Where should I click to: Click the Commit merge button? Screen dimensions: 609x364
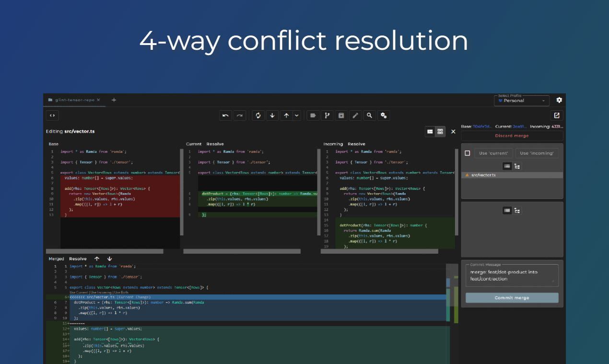click(512, 298)
